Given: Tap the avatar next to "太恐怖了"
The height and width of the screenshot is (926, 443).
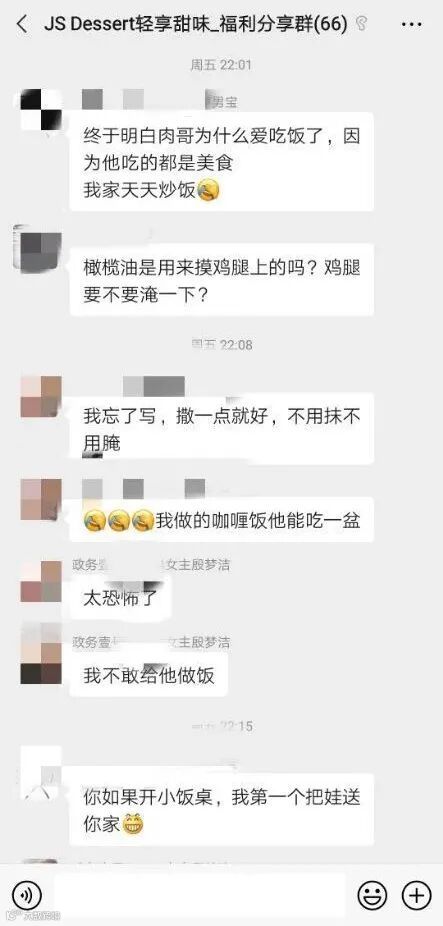Looking at the screenshot, I should [x=41, y=582].
